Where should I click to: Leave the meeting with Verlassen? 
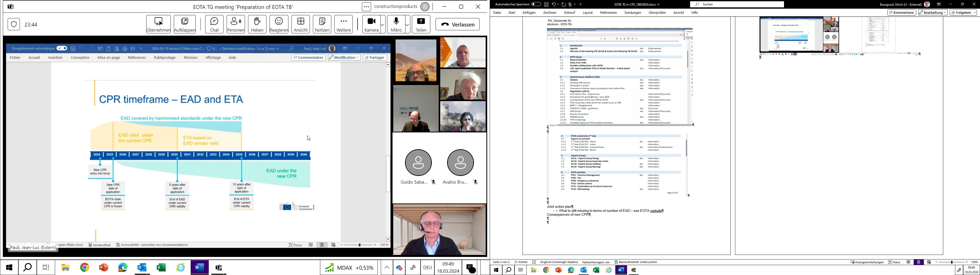point(457,24)
